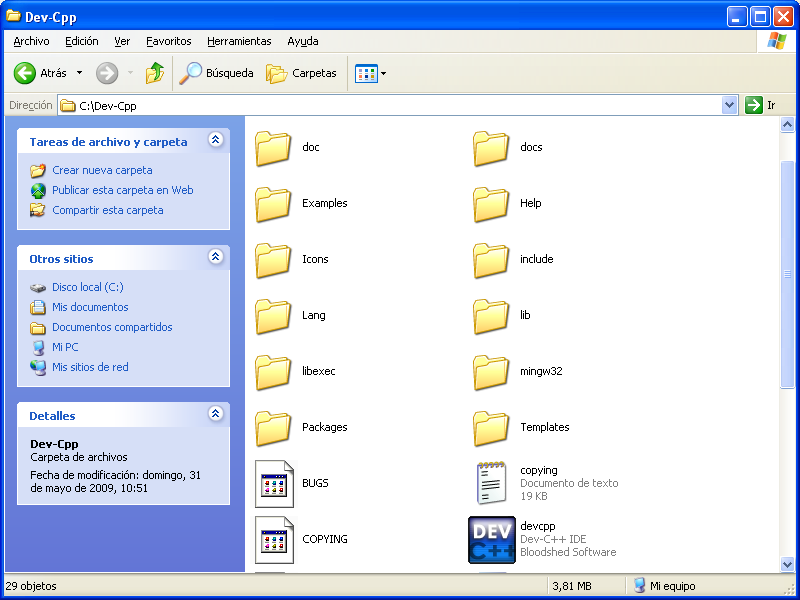The width and height of the screenshot is (800, 600).
Task: Open the Edición menu
Action: click(x=82, y=41)
